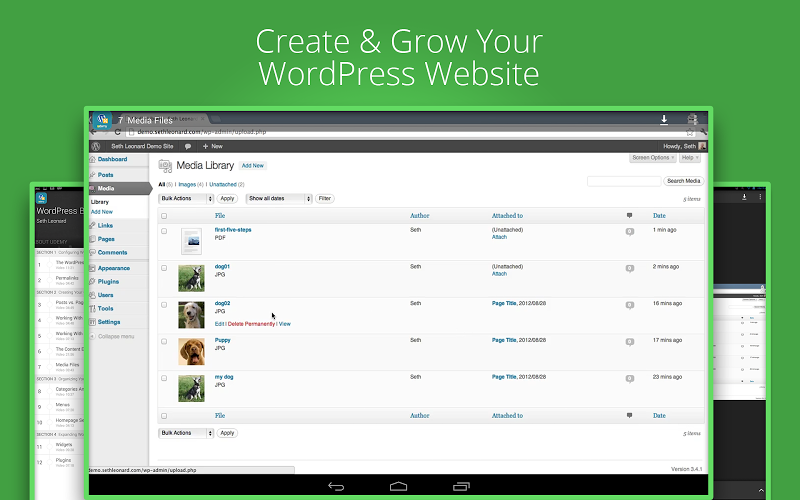Tap the download icon in video header
The image size is (800, 500).
click(664, 119)
